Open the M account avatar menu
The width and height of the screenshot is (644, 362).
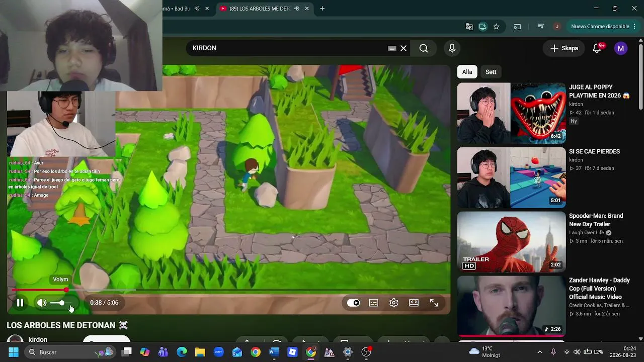pos(621,48)
